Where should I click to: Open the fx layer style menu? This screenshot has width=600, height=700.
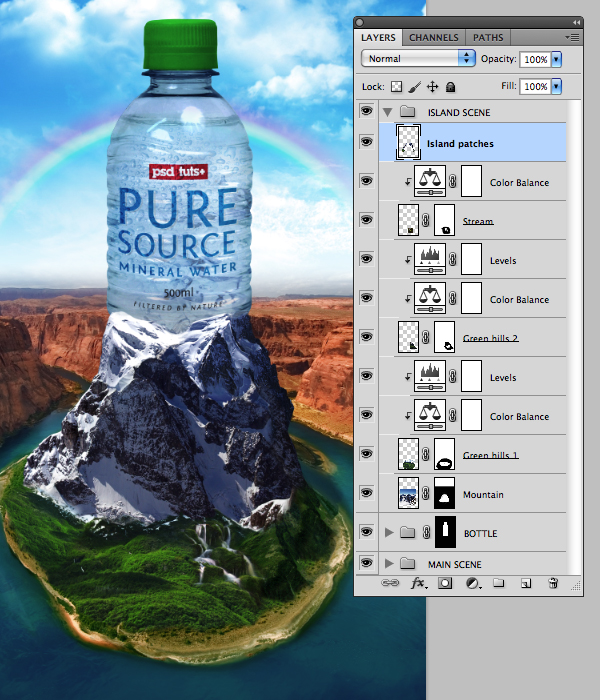tap(418, 583)
